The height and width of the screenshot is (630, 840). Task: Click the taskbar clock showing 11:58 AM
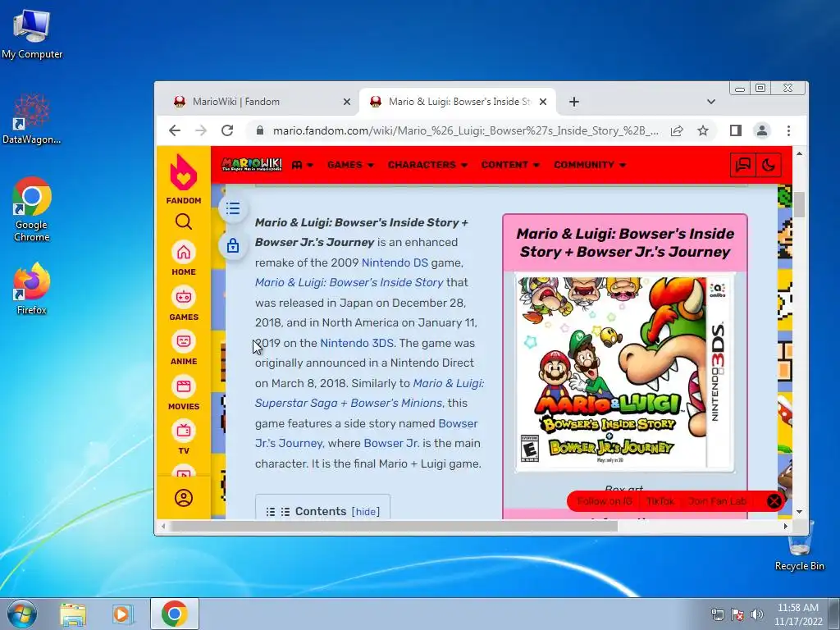click(797, 614)
